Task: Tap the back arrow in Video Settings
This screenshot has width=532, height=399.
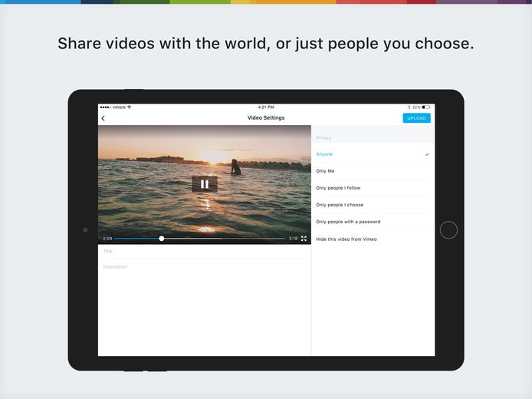Action: pos(103,118)
